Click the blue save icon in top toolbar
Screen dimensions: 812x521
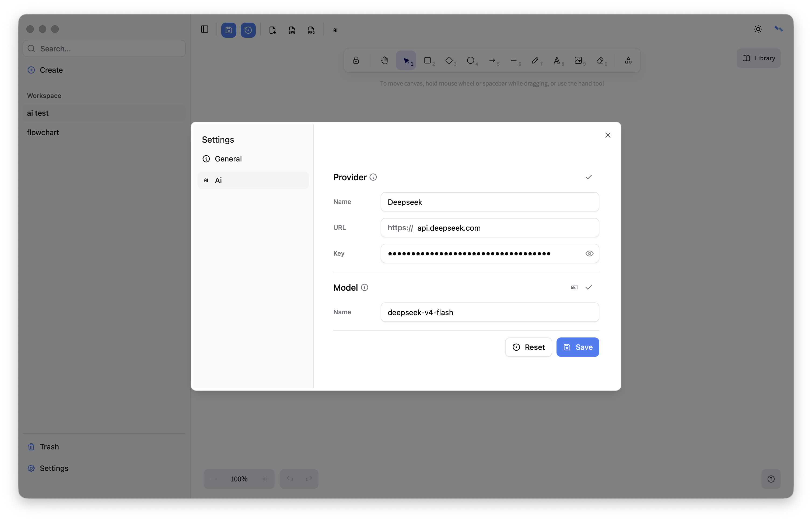[229, 30]
